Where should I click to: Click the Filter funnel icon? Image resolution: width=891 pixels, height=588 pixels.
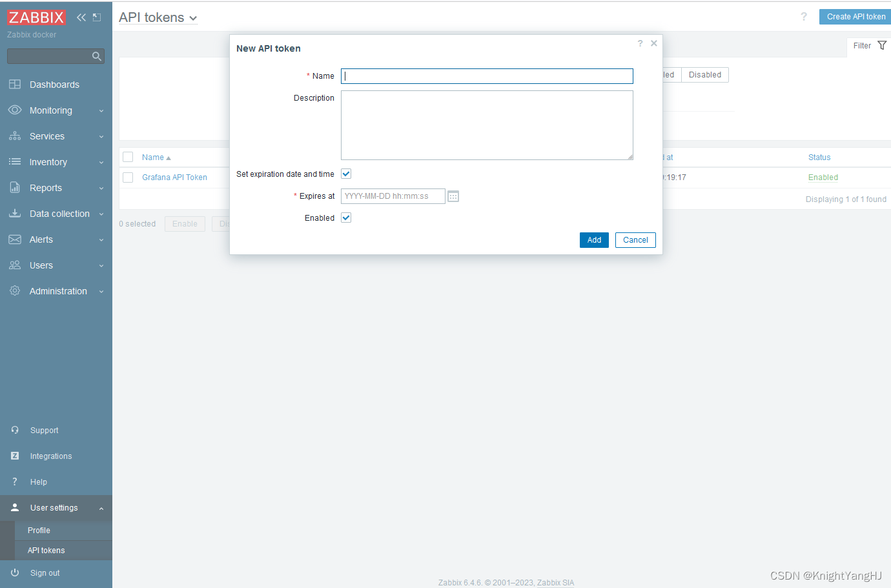tap(882, 45)
